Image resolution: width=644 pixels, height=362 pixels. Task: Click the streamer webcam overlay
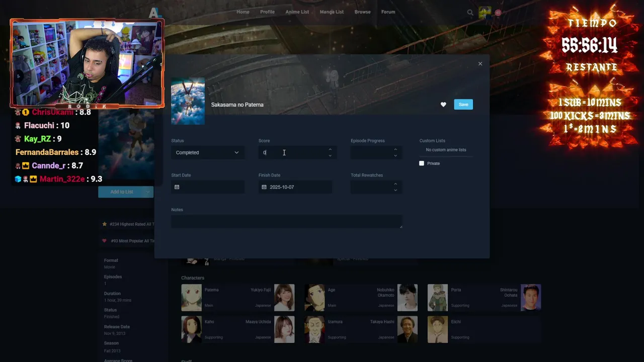[x=87, y=63]
